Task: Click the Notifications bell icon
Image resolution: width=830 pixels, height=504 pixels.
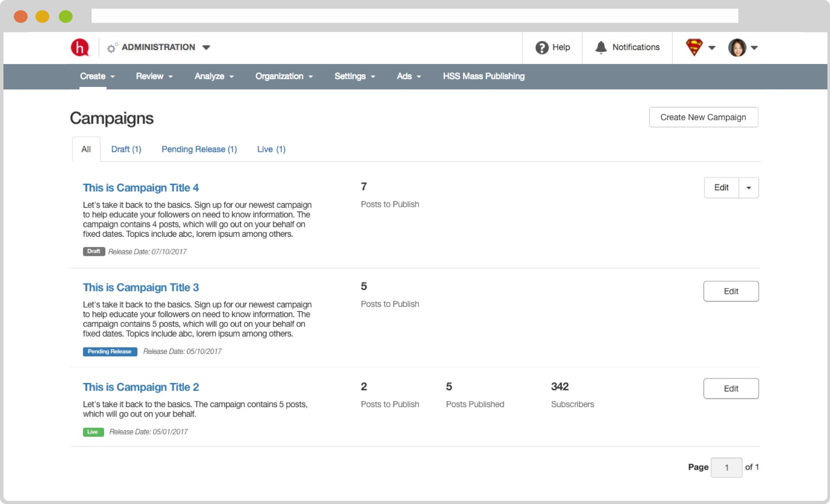Action: coord(601,47)
